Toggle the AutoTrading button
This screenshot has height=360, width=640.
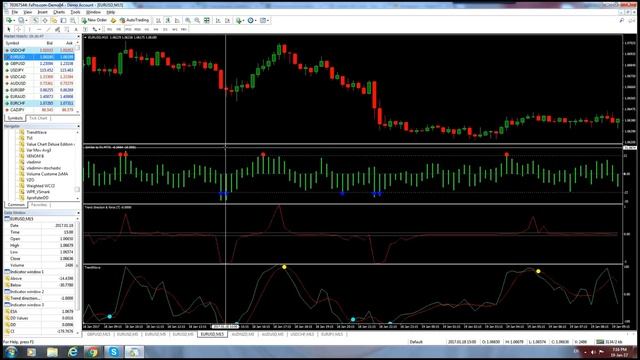point(134,20)
